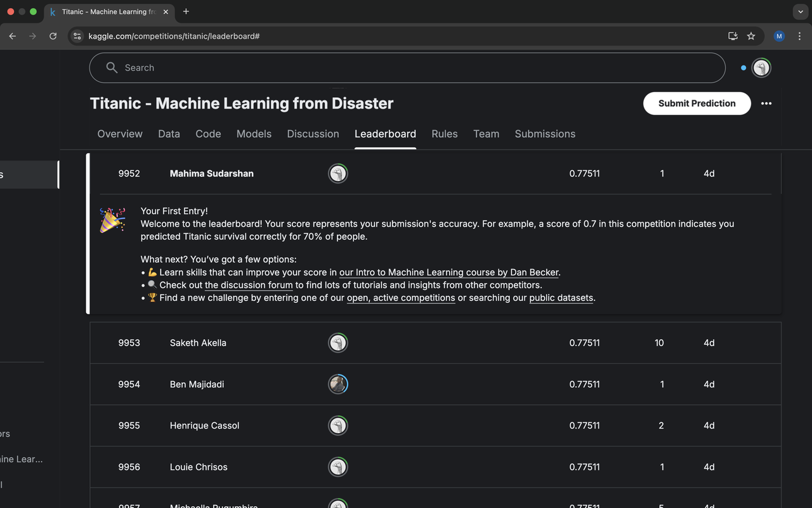Click Mahima Sudarshan's team avatar

(338, 173)
